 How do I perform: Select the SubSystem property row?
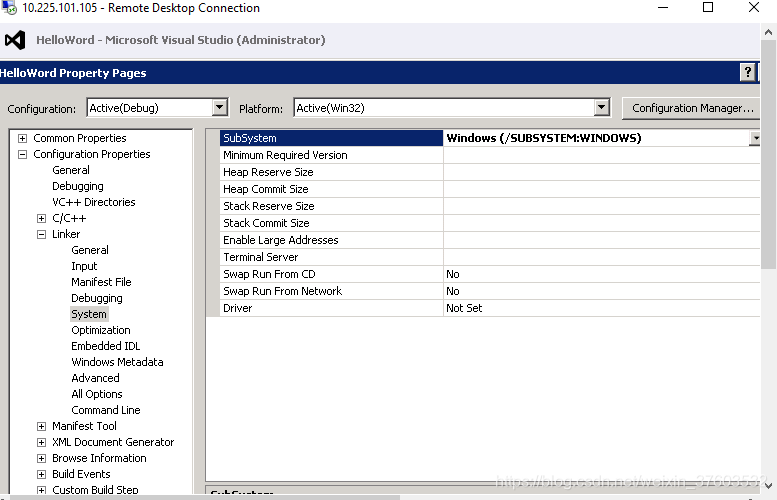490,138
